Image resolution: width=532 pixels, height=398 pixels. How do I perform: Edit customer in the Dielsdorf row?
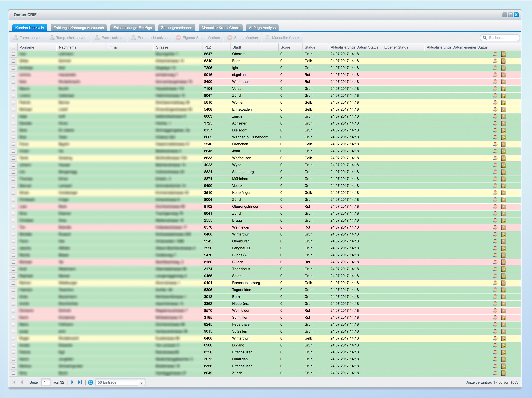click(495, 130)
